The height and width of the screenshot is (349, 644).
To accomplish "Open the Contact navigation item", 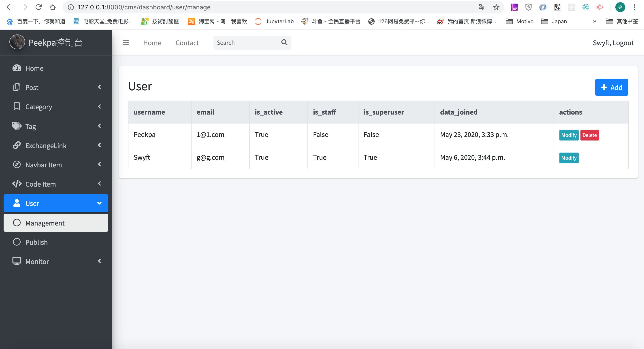I will pyautogui.click(x=187, y=43).
